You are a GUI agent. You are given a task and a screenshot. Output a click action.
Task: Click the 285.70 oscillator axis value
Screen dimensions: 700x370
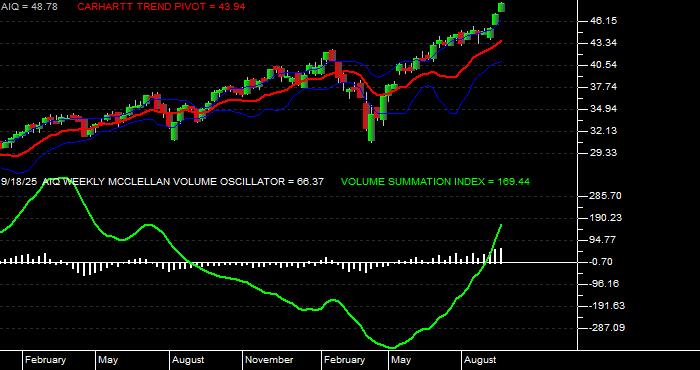coord(606,196)
